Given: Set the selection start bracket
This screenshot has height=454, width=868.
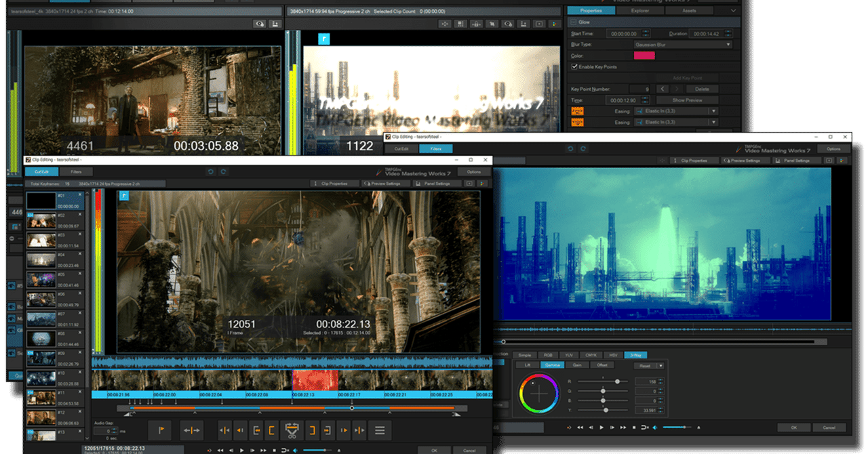Looking at the screenshot, I should point(273,430).
